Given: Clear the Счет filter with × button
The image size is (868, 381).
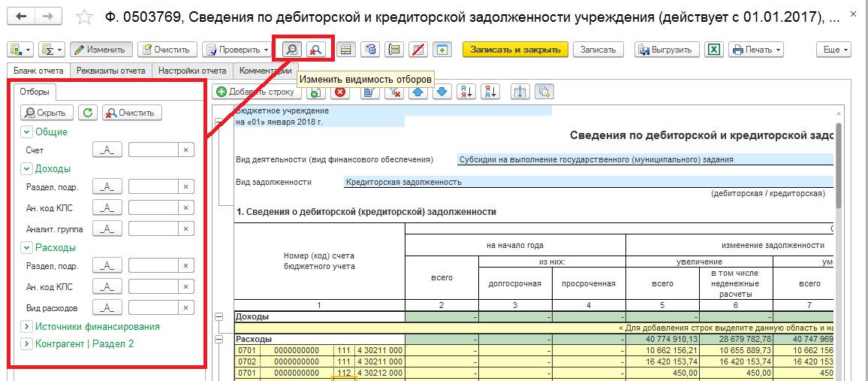Looking at the screenshot, I should (x=186, y=150).
